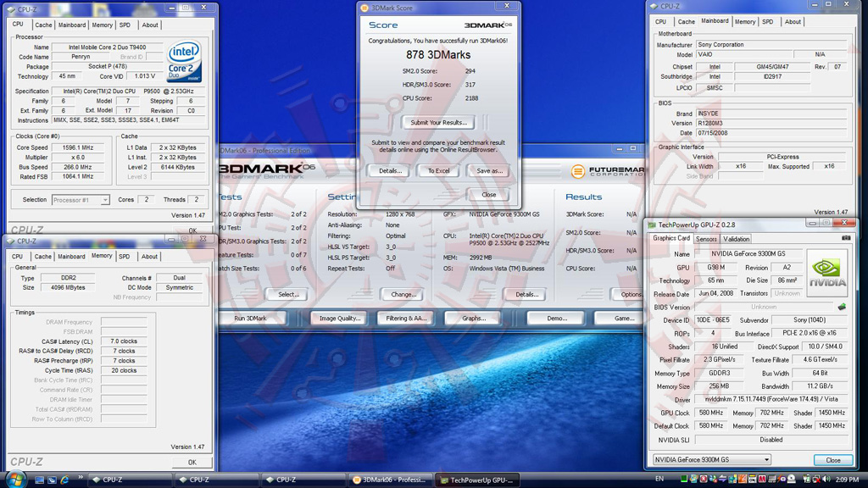Click the GPU-Z screenshot camera icon

(846, 238)
